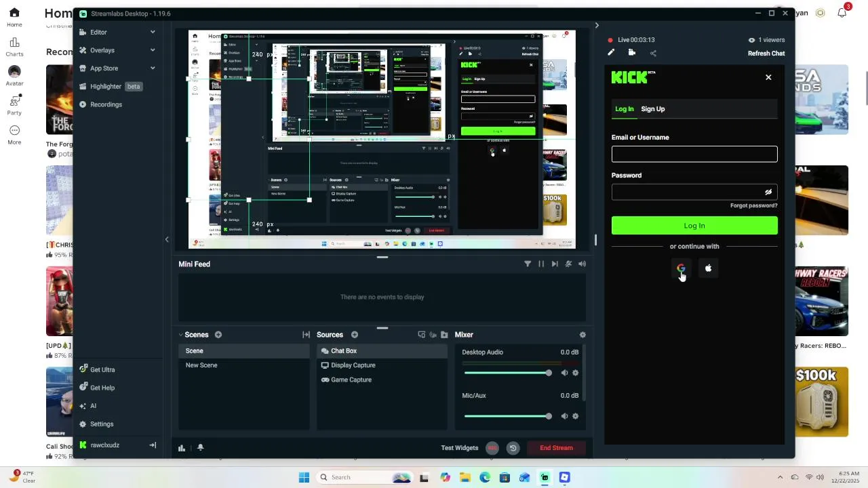Viewport: 868px width, 488px height.
Task: Edit stream info pencil icon
Action: [611, 53]
